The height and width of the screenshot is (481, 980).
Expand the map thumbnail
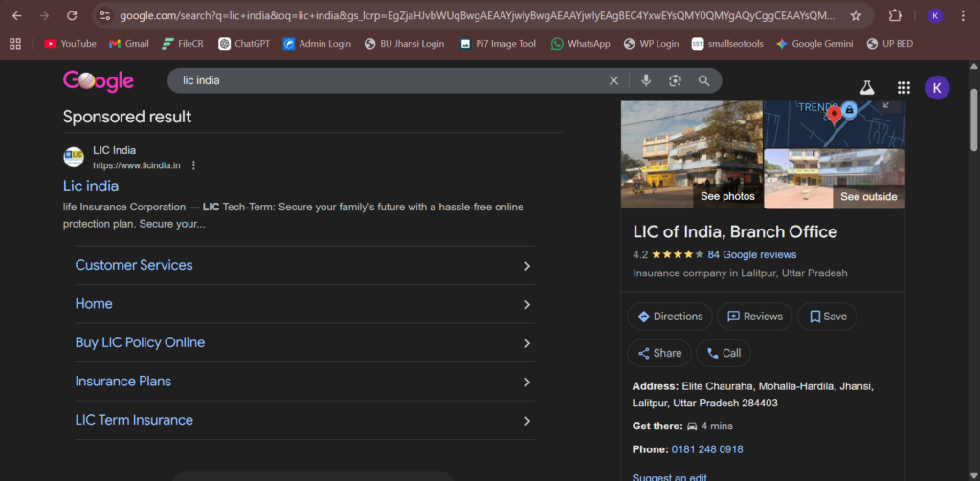[885, 106]
